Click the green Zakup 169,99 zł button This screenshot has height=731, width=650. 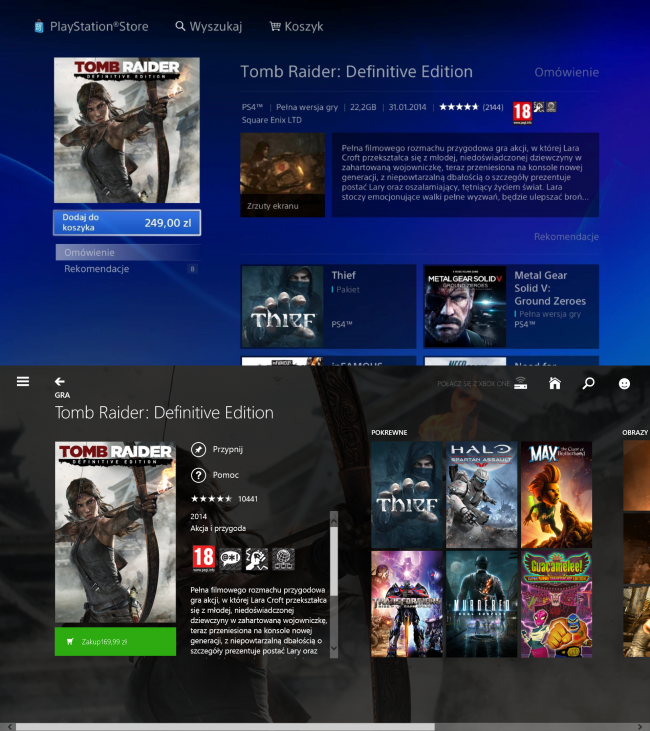[115, 641]
